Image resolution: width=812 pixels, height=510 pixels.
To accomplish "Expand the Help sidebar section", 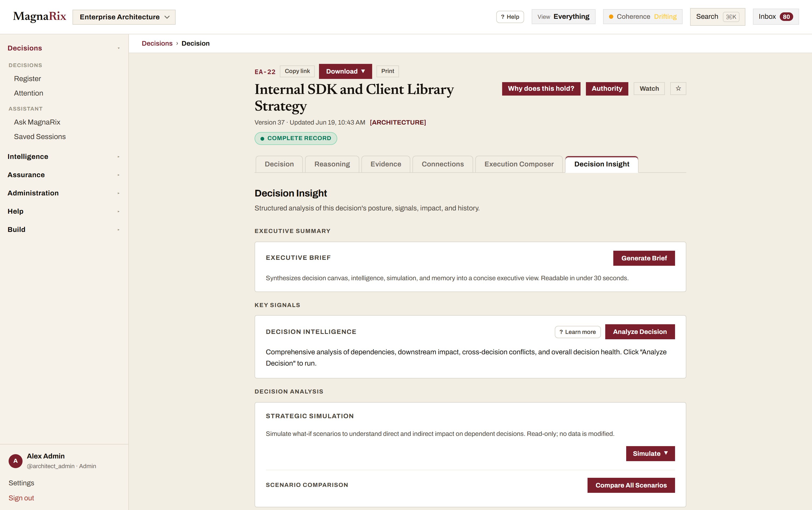I will [x=64, y=211].
